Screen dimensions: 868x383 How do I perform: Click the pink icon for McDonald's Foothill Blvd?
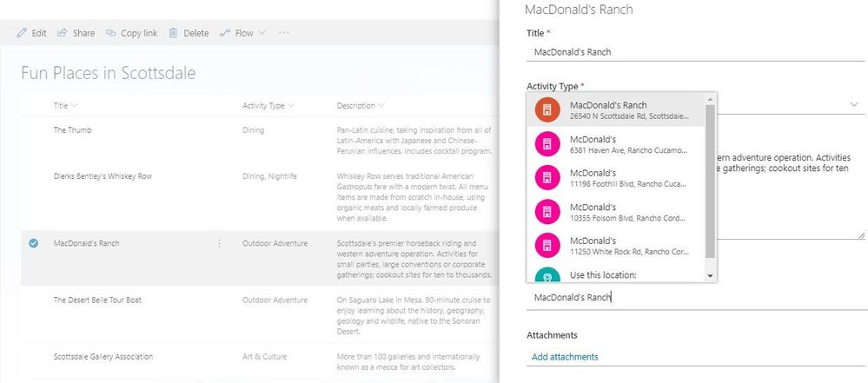pos(547,178)
